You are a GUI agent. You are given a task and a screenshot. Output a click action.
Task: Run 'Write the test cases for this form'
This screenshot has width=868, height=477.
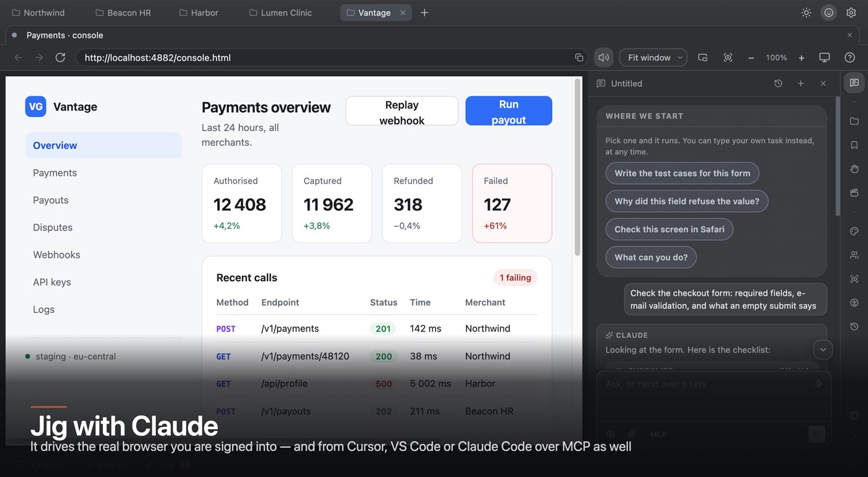point(682,173)
